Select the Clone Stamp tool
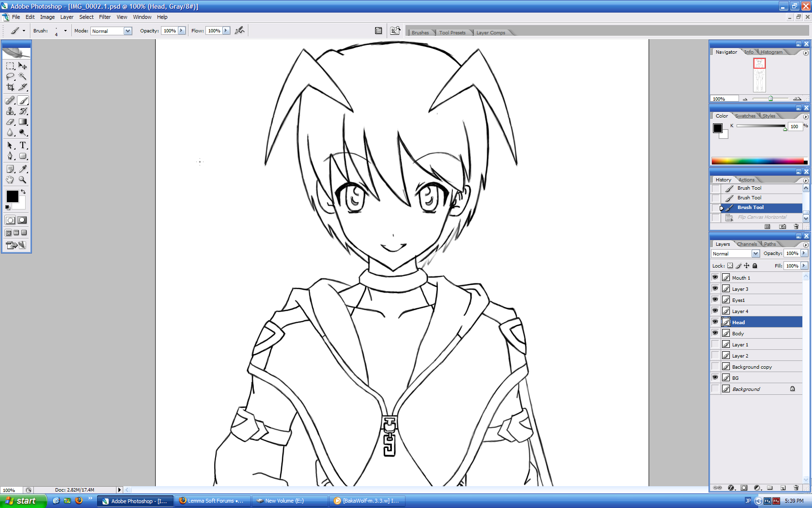Viewport: 812px width, 508px height. pos(10,111)
